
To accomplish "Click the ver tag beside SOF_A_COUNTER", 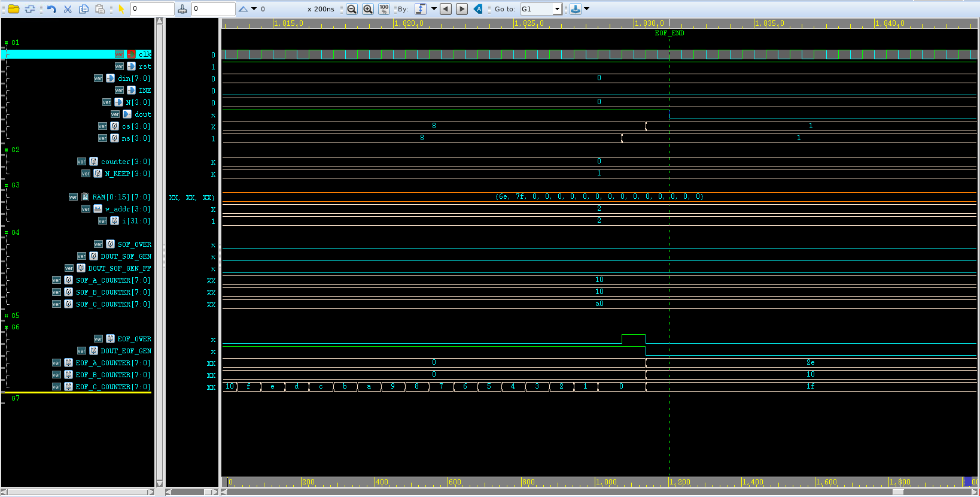I will 56,280.
